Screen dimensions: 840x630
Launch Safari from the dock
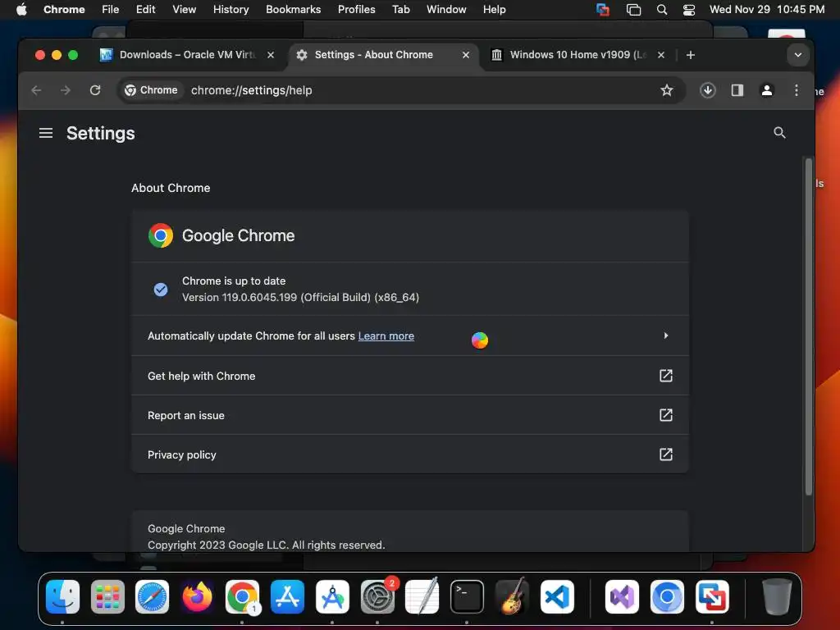tap(152, 596)
